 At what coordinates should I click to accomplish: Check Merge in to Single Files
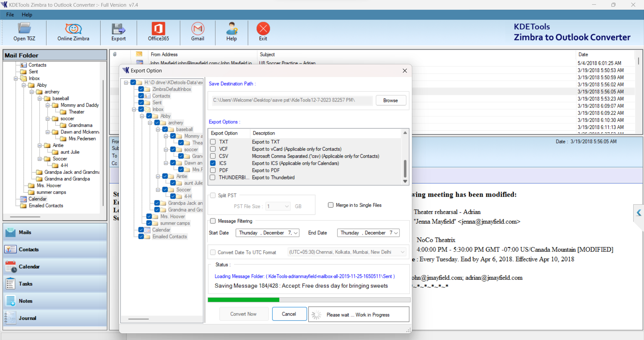(331, 205)
